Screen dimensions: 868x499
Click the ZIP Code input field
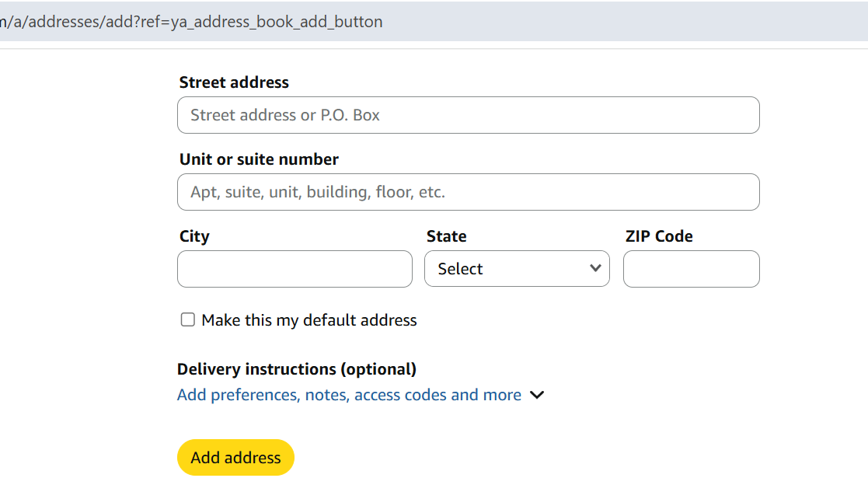(x=692, y=269)
